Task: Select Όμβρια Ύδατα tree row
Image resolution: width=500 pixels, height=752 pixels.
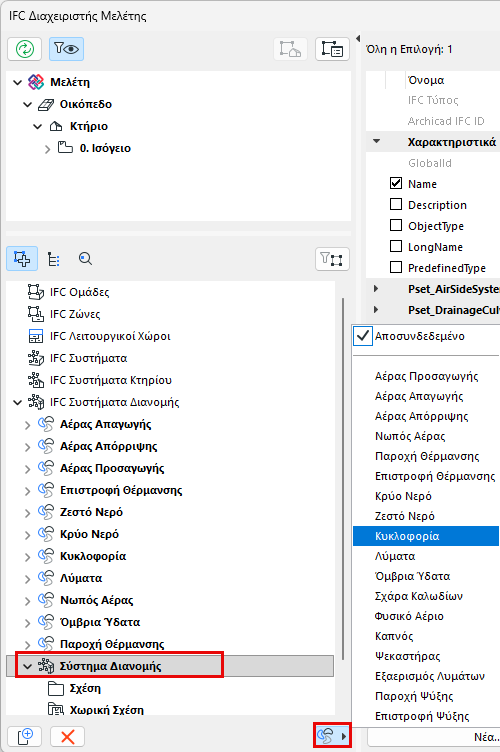Action: pyautogui.click(x=170, y=623)
